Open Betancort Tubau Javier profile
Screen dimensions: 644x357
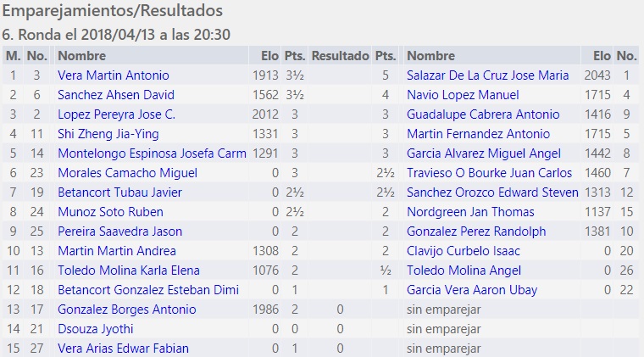point(119,192)
